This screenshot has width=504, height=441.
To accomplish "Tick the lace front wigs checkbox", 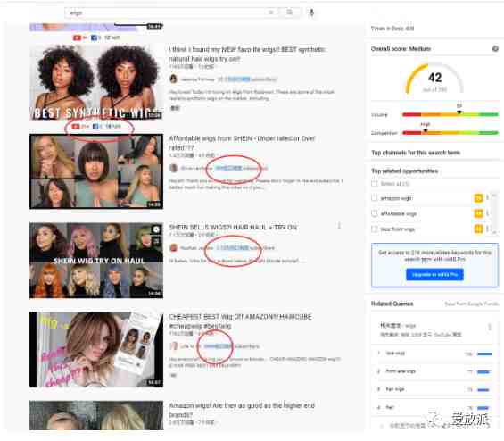I will click(374, 229).
